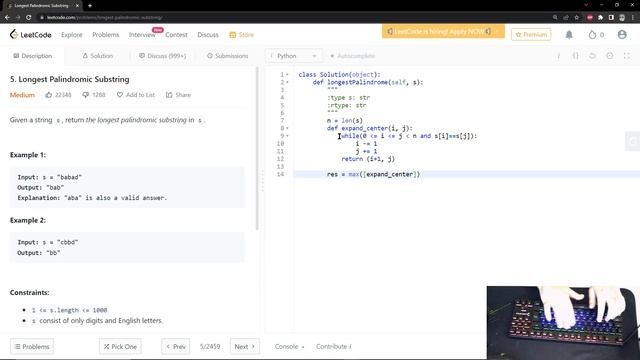
Task: Bookmark this page star icon
Action: tap(577, 18)
